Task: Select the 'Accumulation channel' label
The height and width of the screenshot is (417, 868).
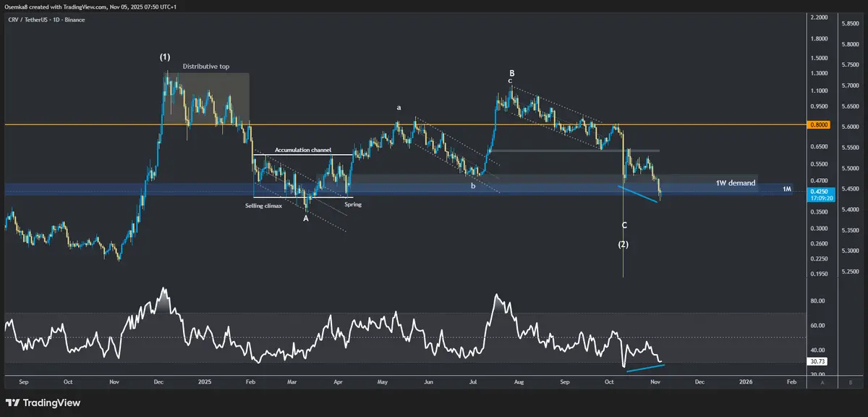Action: (x=302, y=150)
